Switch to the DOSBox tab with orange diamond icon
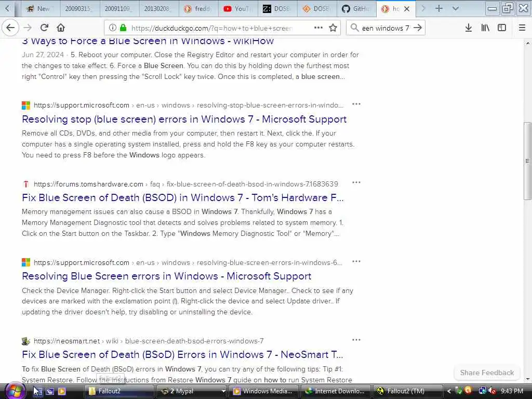 click(317, 9)
